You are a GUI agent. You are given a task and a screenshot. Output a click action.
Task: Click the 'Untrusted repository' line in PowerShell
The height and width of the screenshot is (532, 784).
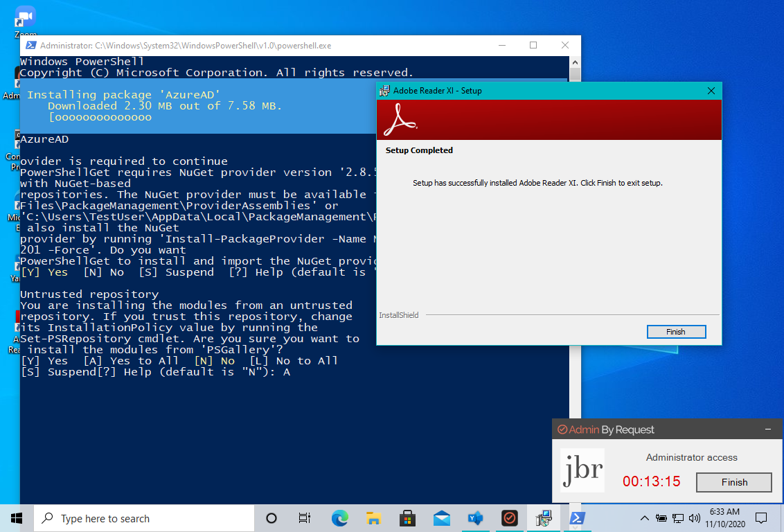pos(89,294)
